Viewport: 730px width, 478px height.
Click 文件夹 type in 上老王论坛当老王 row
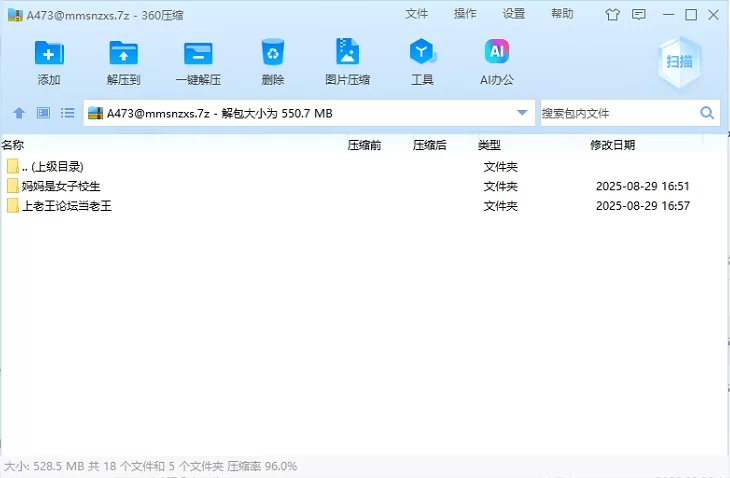click(500, 206)
